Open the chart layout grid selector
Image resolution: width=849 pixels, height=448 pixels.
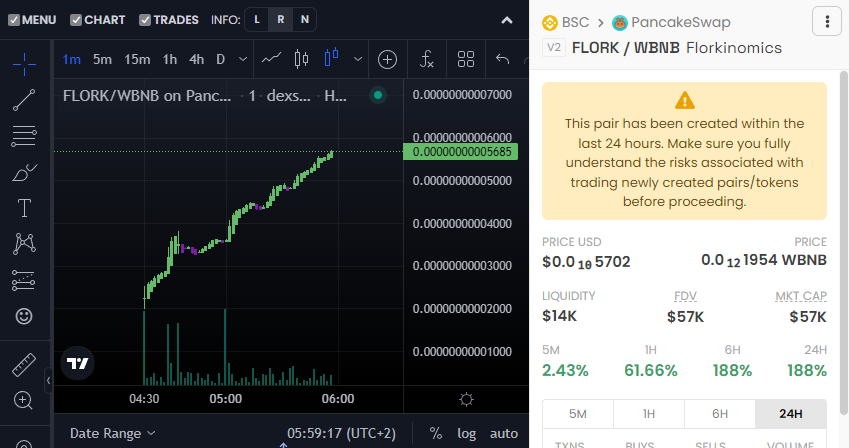point(466,59)
